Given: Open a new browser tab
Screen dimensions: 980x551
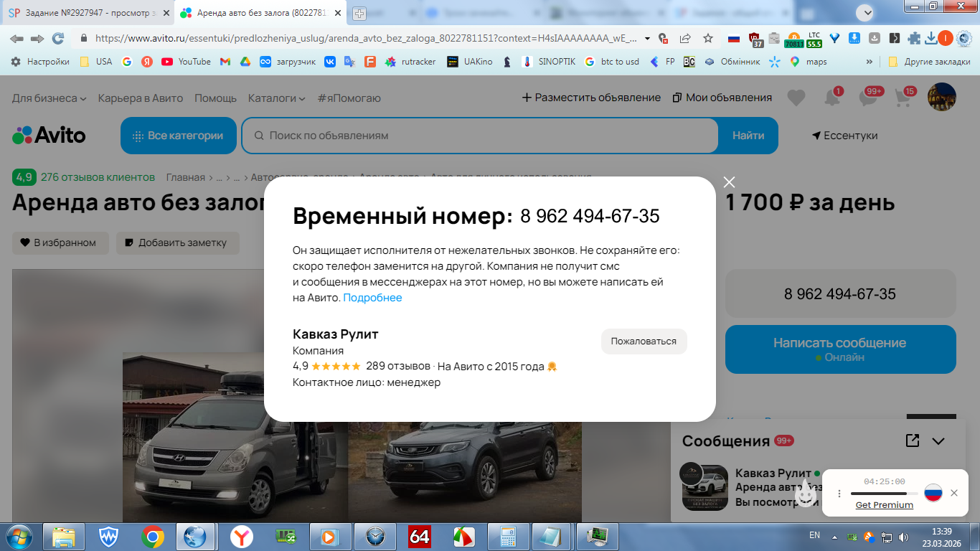Looking at the screenshot, I should (359, 13).
